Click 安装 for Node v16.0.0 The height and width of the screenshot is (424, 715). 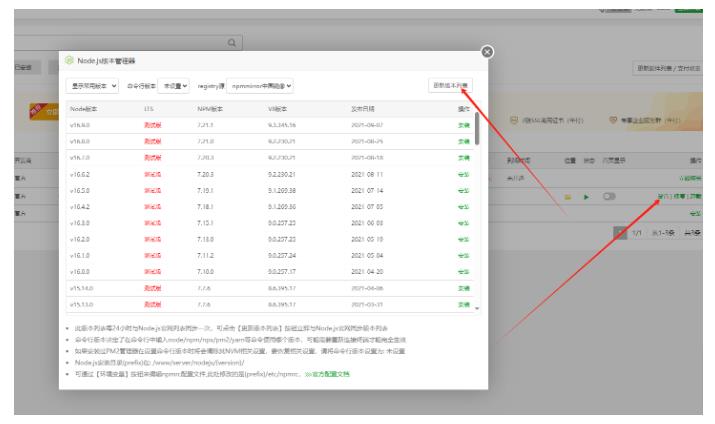coord(464,272)
